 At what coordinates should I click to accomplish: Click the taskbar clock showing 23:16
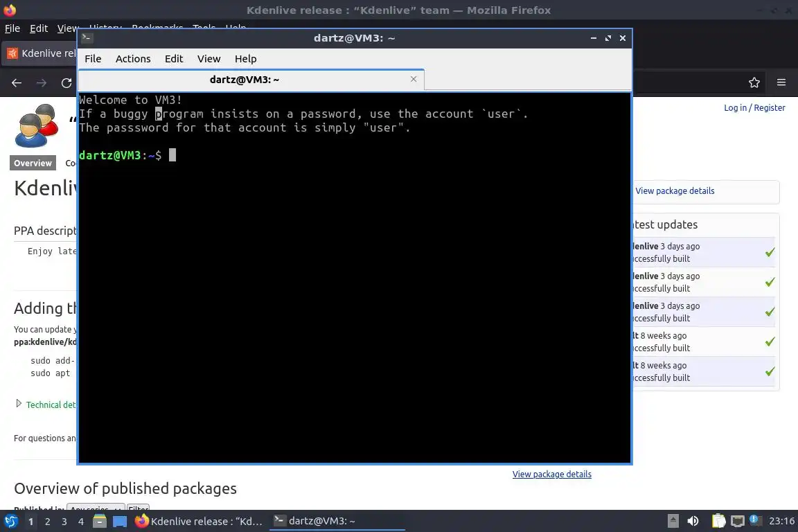(x=781, y=521)
